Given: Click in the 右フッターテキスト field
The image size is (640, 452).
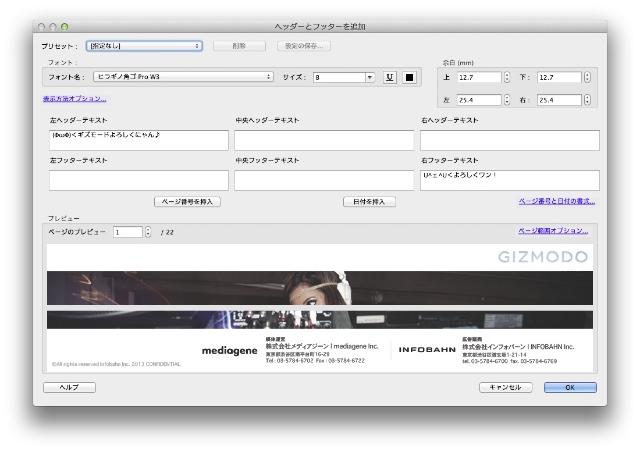Looking at the screenshot, I should coord(509,180).
